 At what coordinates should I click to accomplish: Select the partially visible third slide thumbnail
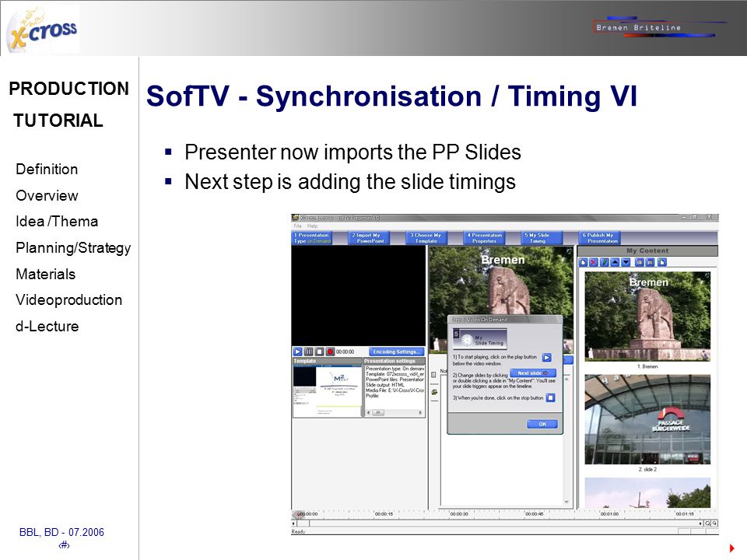pyautogui.click(x=647, y=493)
